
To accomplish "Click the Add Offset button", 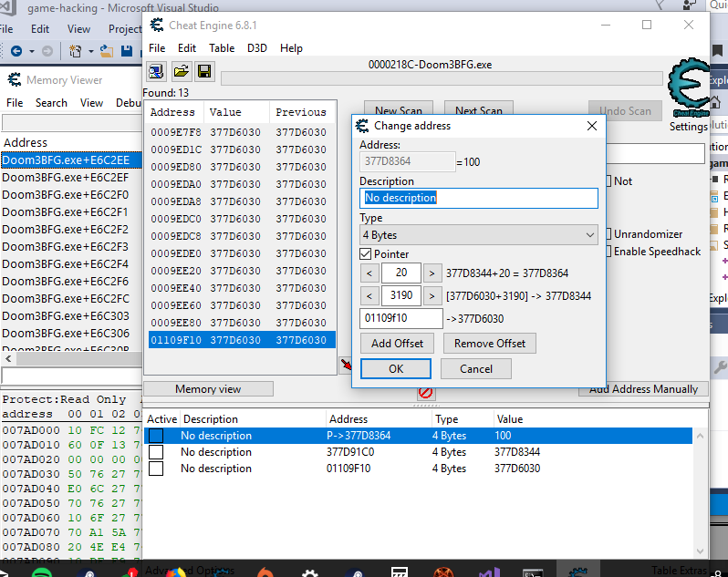I will pos(397,344).
